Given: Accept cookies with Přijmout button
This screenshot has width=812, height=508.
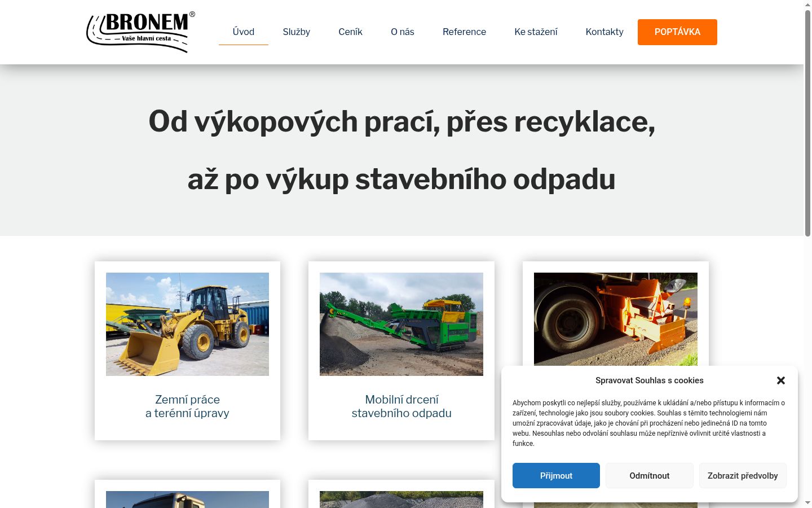Looking at the screenshot, I should point(556,476).
